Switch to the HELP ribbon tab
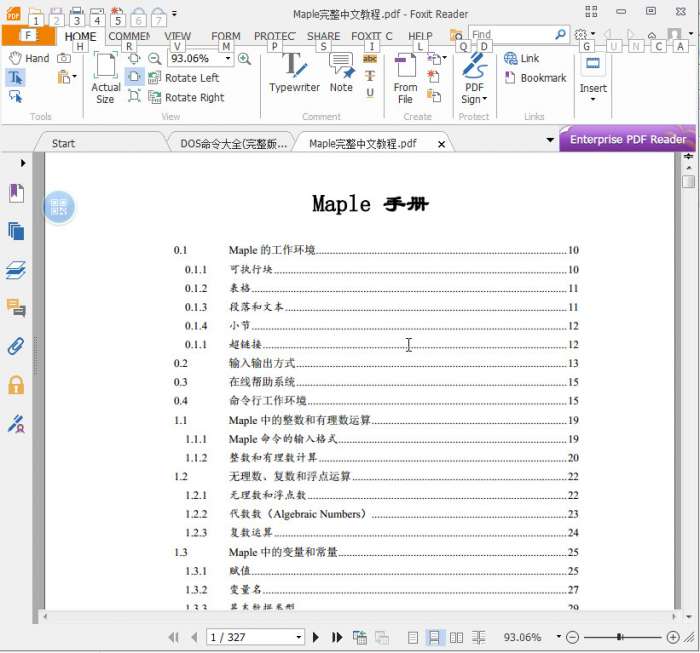The height and width of the screenshot is (653, 700). tap(420, 36)
